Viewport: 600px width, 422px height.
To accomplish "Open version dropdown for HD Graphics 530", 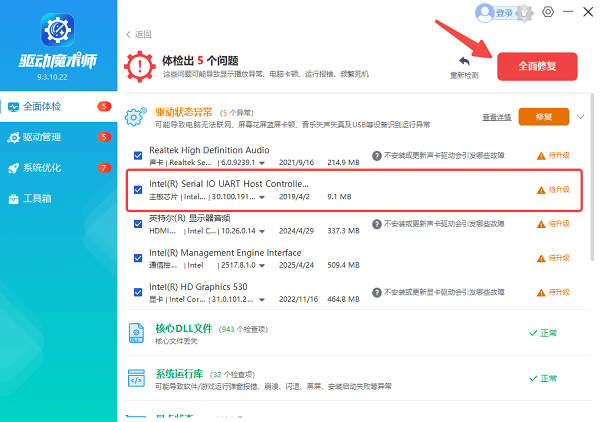I will coord(262,300).
